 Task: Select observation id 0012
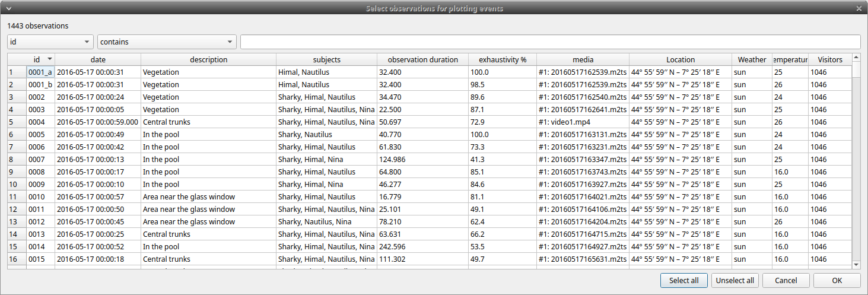pos(40,221)
